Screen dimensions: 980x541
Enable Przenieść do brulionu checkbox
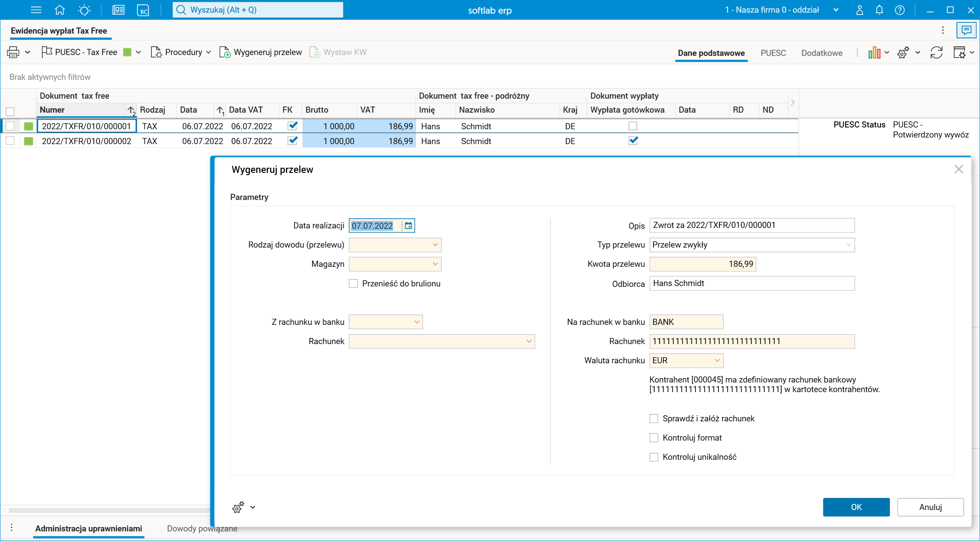(354, 284)
